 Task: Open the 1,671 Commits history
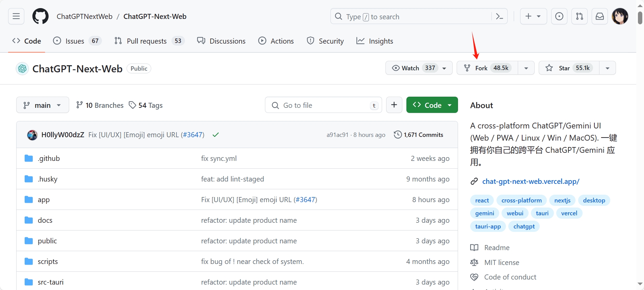tap(419, 135)
